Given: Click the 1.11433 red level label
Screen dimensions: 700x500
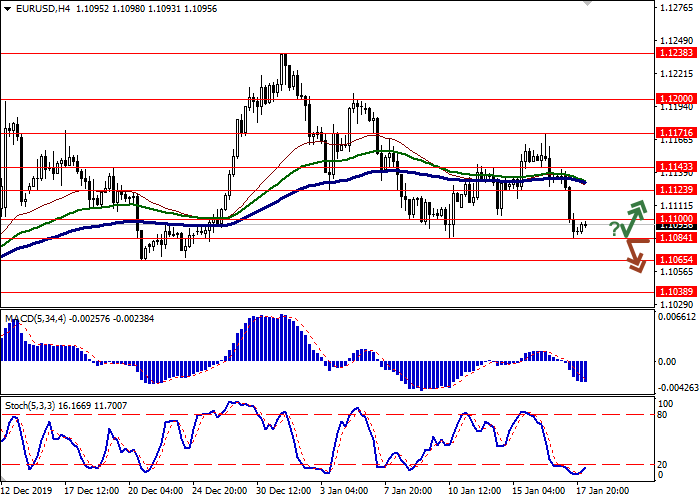Looking at the screenshot, I should 675,166.
